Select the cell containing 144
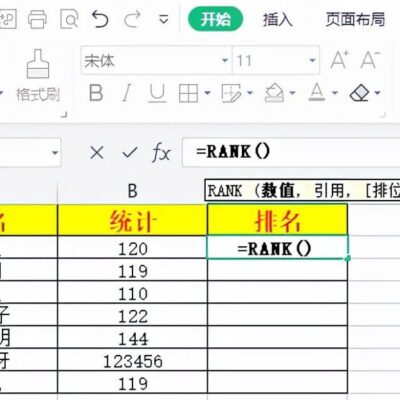This screenshot has height=400, width=400. coord(132,338)
